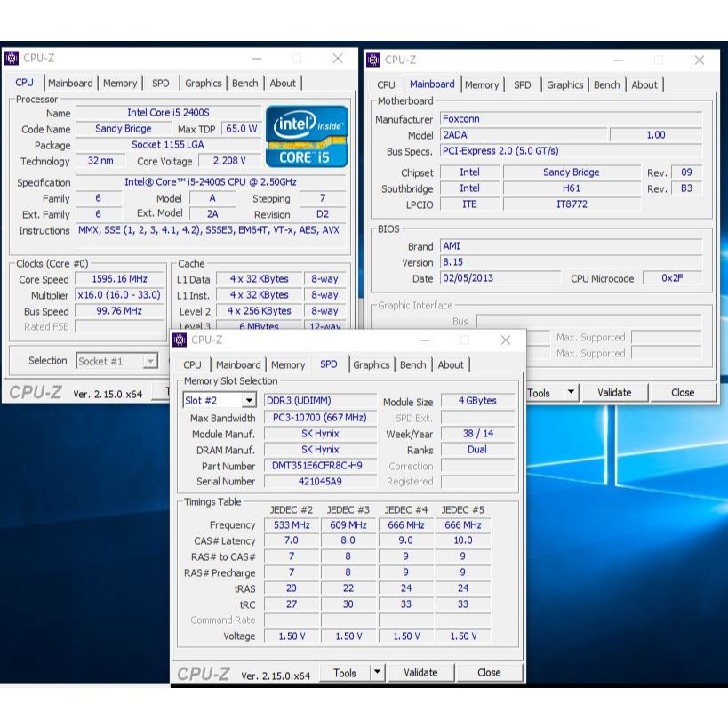
Task: Click Max TDP value 65.0 W
Action: tap(242, 129)
